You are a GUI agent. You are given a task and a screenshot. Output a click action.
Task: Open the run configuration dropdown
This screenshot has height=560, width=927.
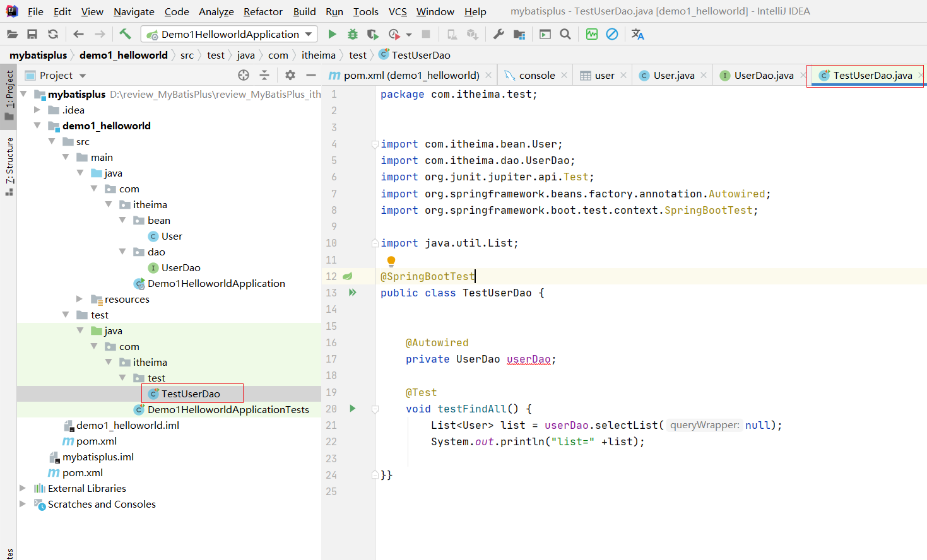tap(309, 34)
